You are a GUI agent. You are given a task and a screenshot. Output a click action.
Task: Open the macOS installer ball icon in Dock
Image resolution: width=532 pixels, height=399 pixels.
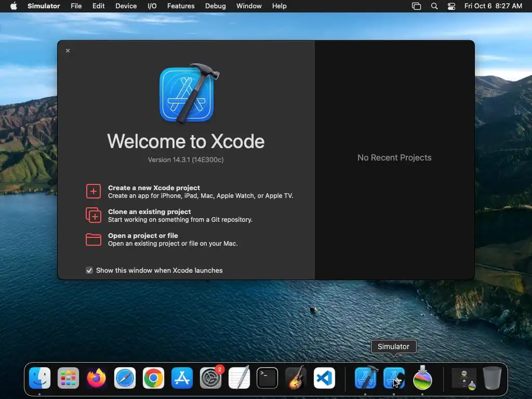click(x=422, y=378)
